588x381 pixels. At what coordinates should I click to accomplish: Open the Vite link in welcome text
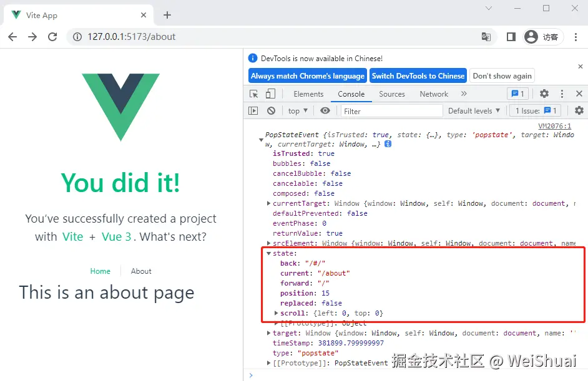point(73,237)
